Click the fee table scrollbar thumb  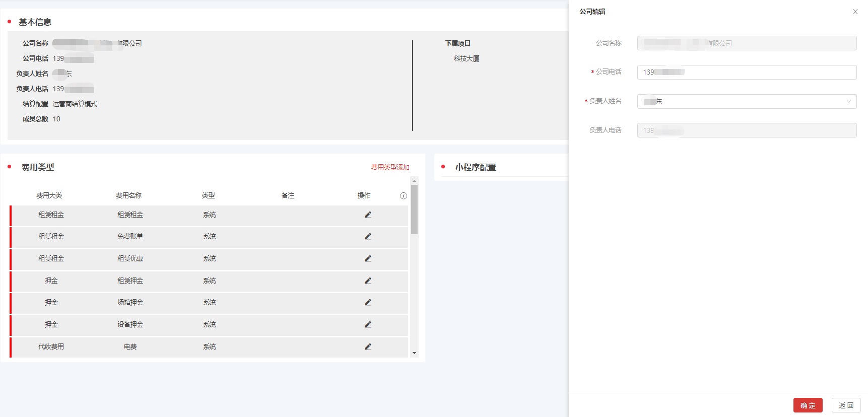(x=414, y=209)
